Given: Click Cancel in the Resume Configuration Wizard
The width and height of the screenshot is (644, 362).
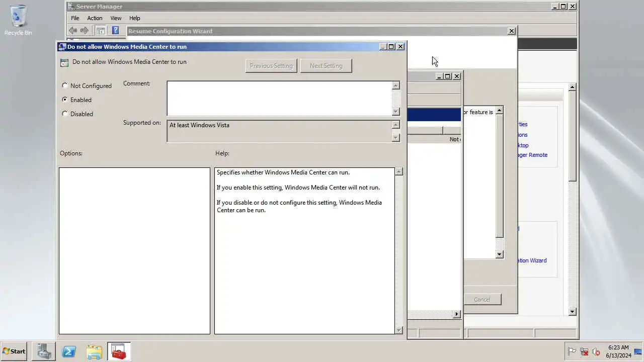Looking at the screenshot, I should [482, 299].
